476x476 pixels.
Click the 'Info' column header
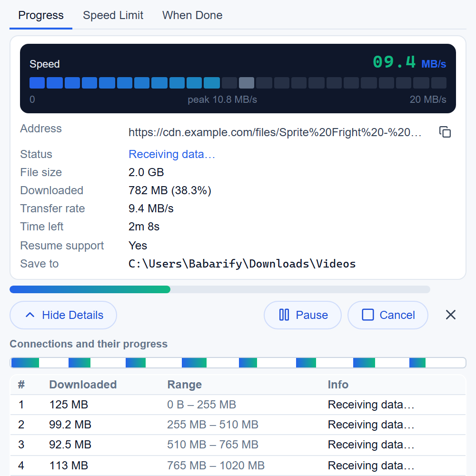point(338,384)
